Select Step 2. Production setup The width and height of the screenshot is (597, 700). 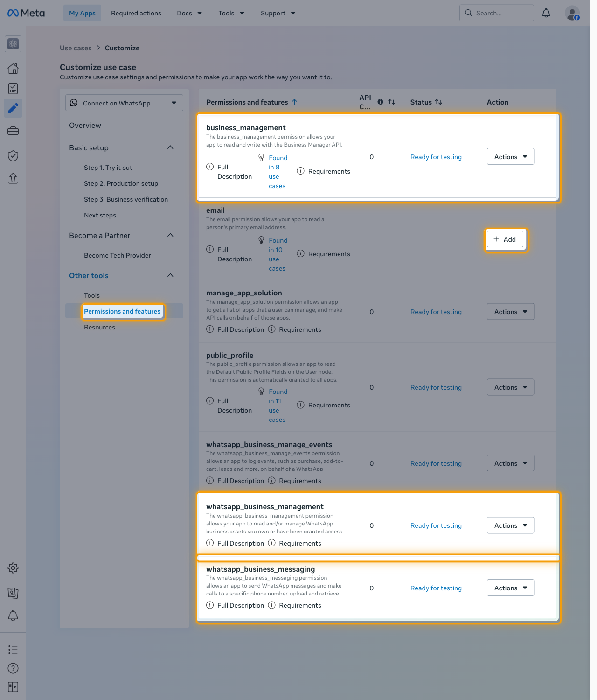click(x=121, y=183)
